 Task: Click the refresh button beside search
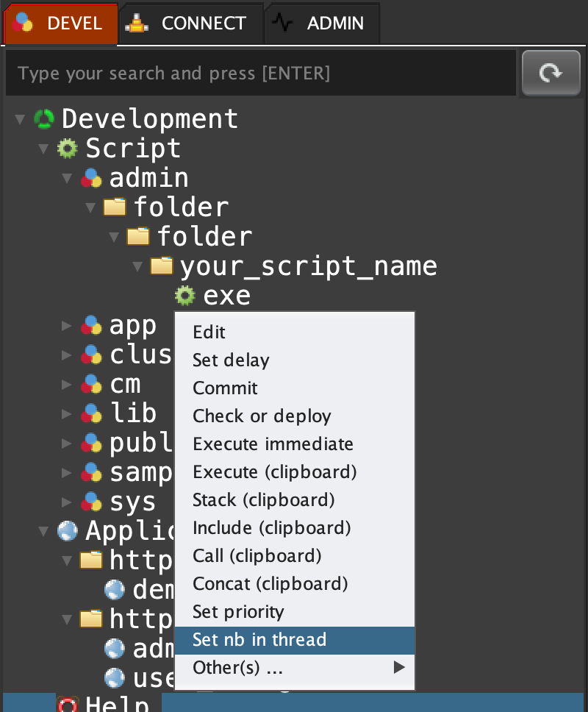(551, 73)
